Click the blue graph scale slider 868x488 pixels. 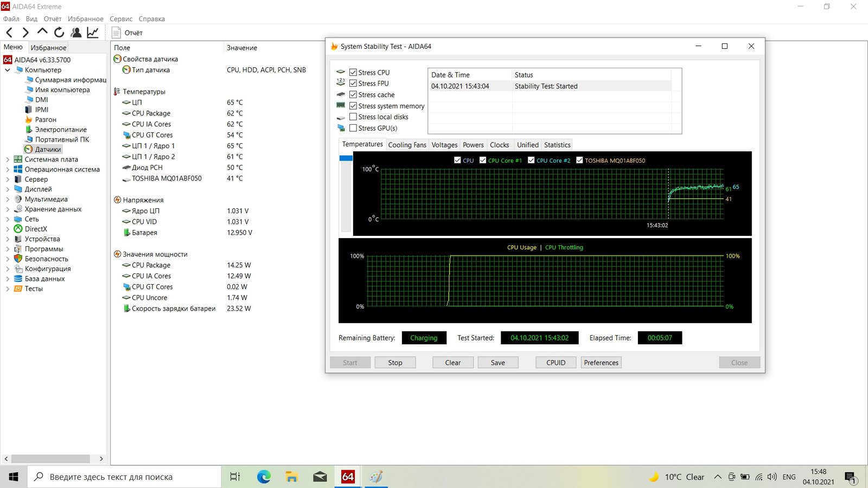[346, 158]
